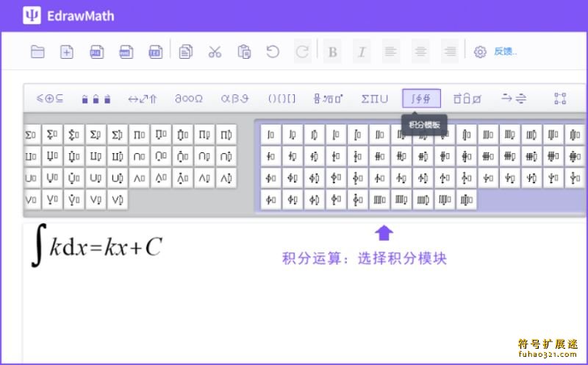Insert wedge ∧ with subscript limit
Screen dimensions: 588x365
(204, 177)
